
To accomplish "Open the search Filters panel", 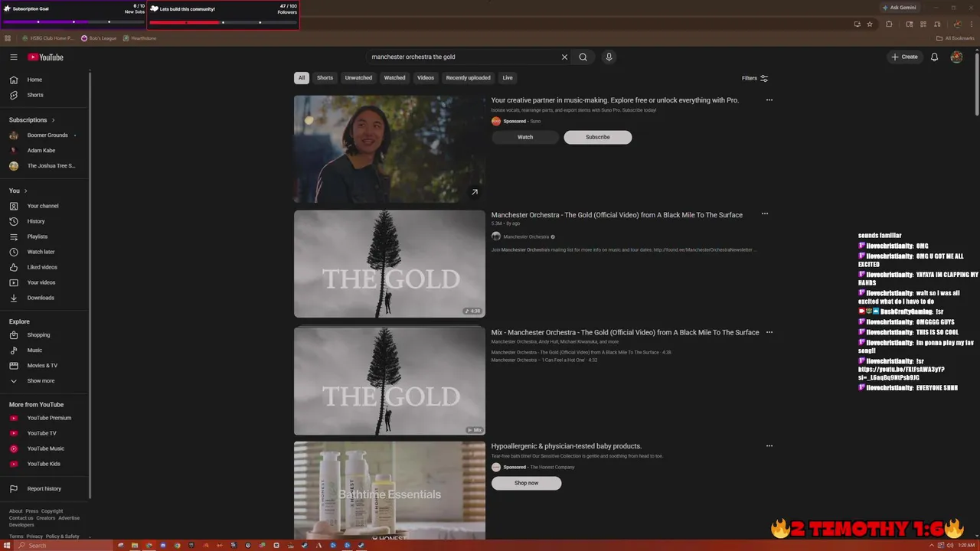I will [x=755, y=78].
